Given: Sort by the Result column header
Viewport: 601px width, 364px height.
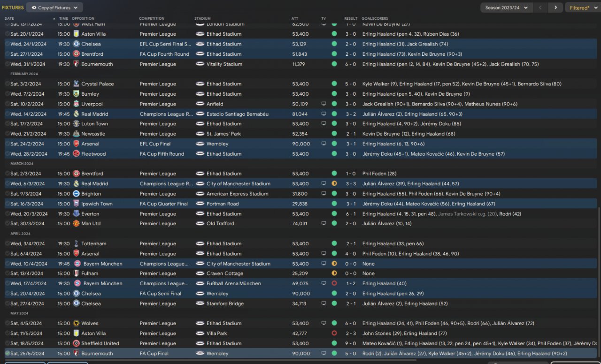Looking at the screenshot, I should [351, 18].
